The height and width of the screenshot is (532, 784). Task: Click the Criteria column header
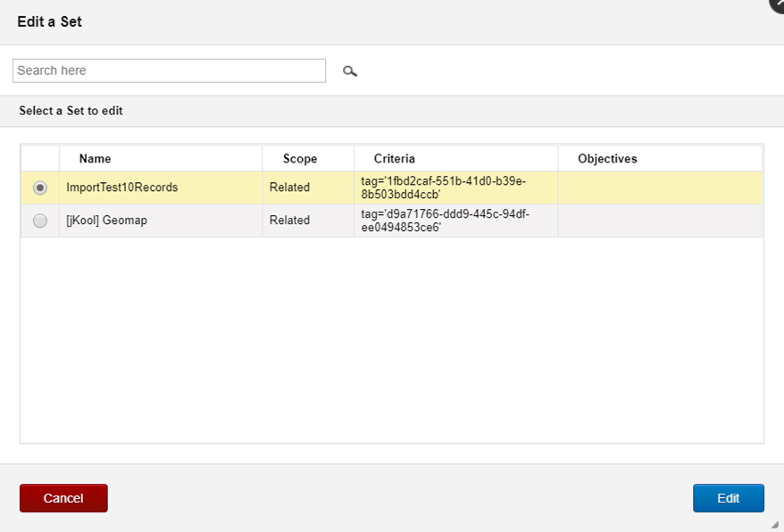coord(456,159)
